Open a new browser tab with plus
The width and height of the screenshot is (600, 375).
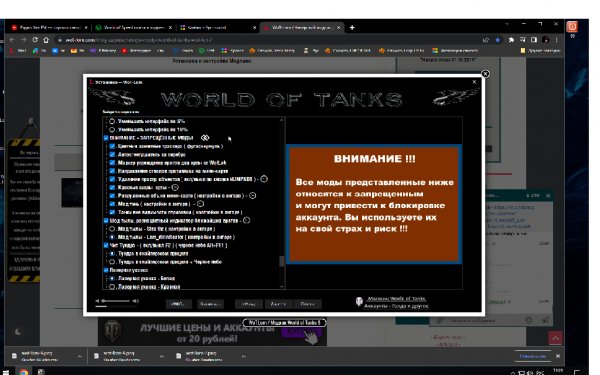click(352, 28)
